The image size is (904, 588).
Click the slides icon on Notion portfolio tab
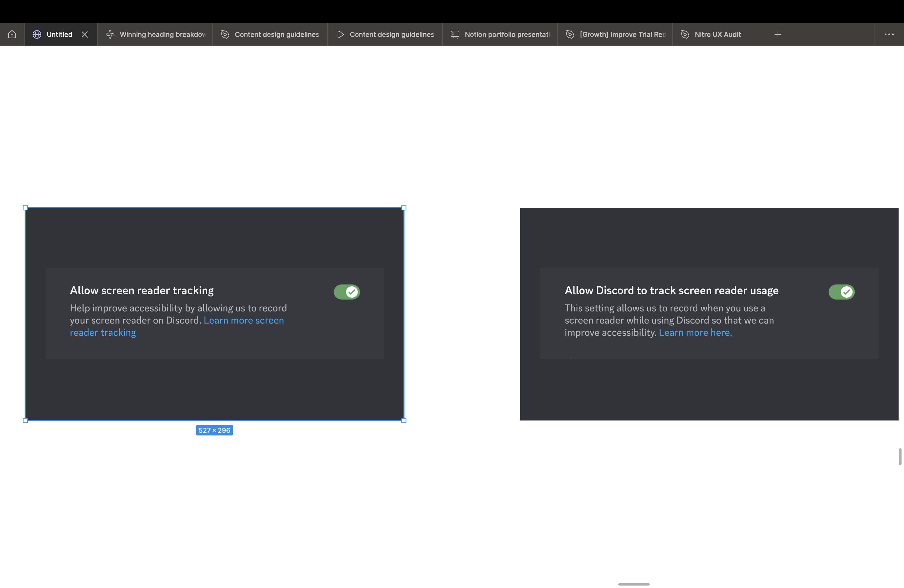(x=455, y=34)
